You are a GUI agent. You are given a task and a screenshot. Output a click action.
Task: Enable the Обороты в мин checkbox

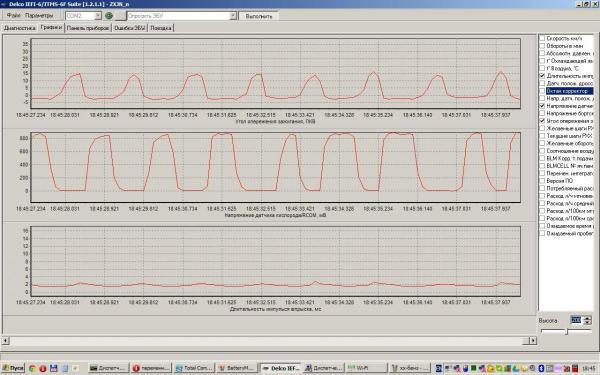542,46
